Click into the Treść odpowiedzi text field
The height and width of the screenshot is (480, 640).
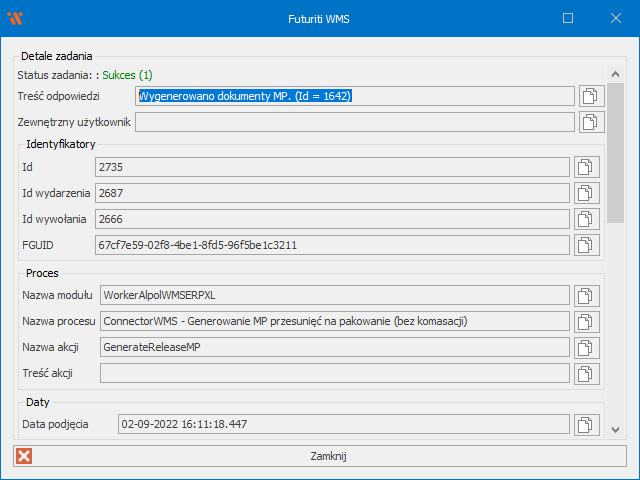[355, 96]
